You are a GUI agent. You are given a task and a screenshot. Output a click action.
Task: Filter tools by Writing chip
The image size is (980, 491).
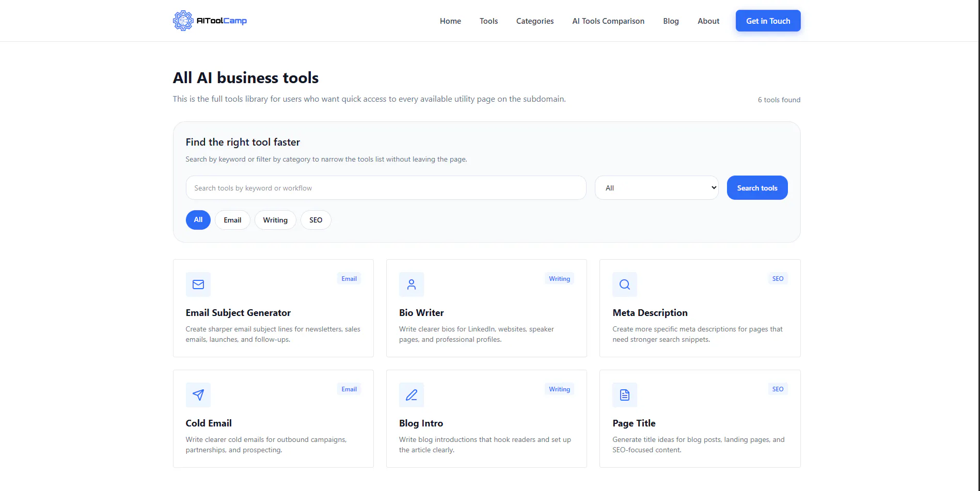pyautogui.click(x=275, y=220)
